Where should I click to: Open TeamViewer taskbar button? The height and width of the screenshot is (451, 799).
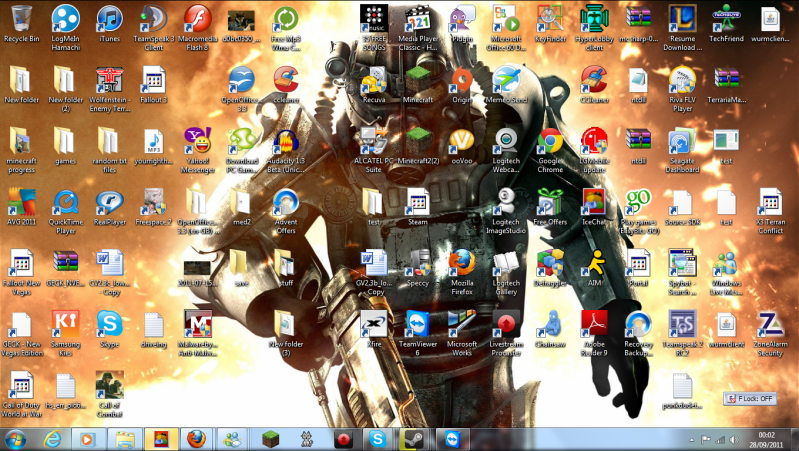tap(452, 439)
